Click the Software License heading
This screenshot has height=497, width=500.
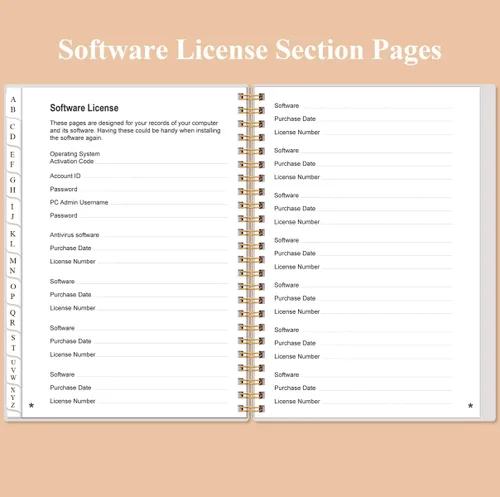pyautogui.click(x=84, y=108)
